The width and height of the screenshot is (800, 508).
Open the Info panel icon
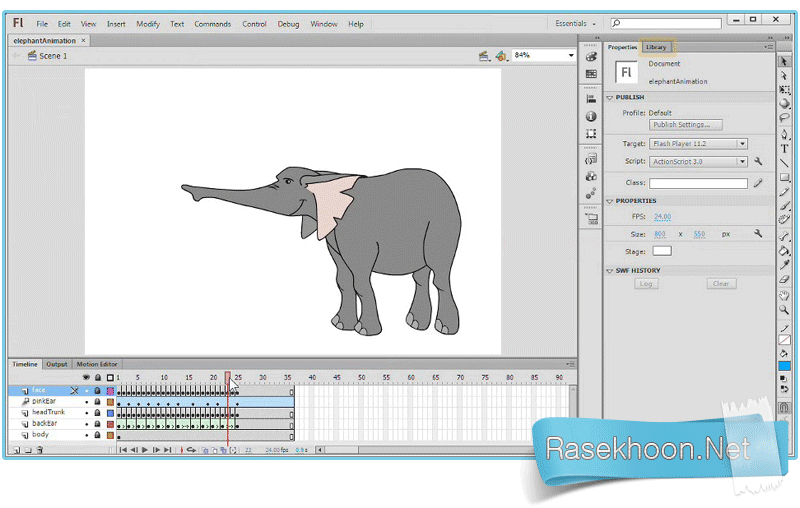coord(591,116)
